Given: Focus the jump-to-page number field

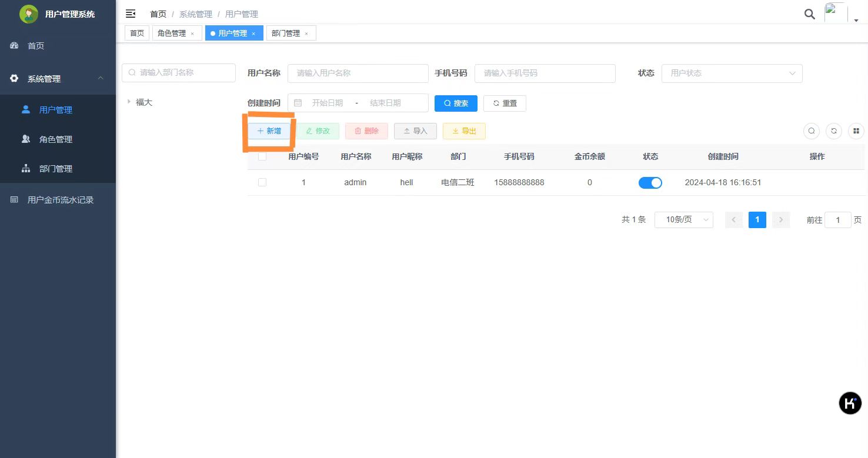Looking at the screenshot, I should click(x=838, y=220).
